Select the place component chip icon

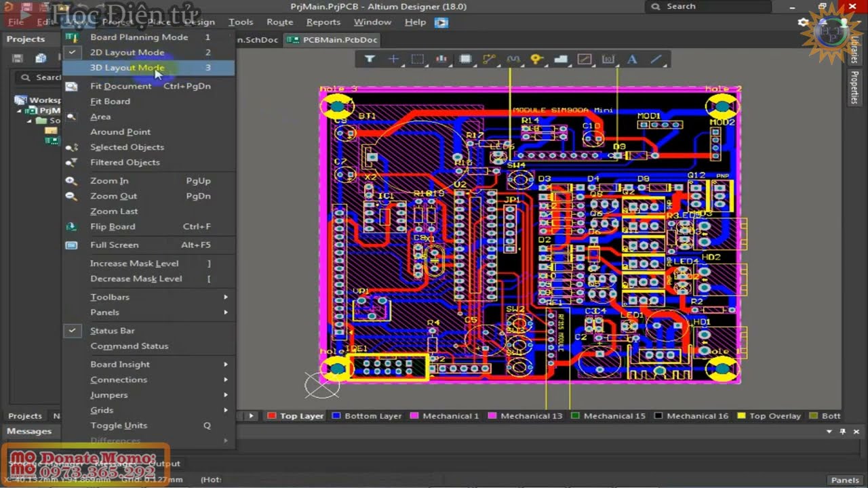pos(465,59)
